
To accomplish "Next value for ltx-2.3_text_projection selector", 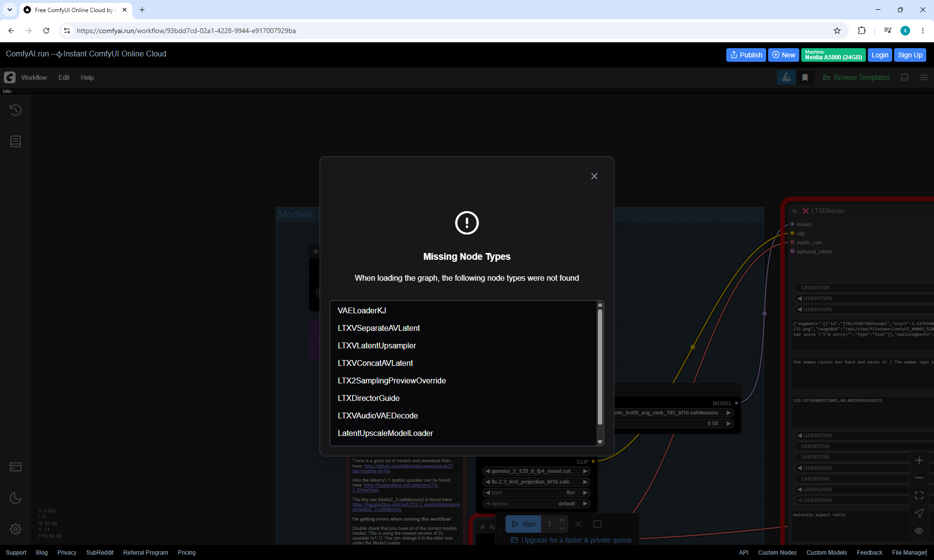I will coord(585,482).
